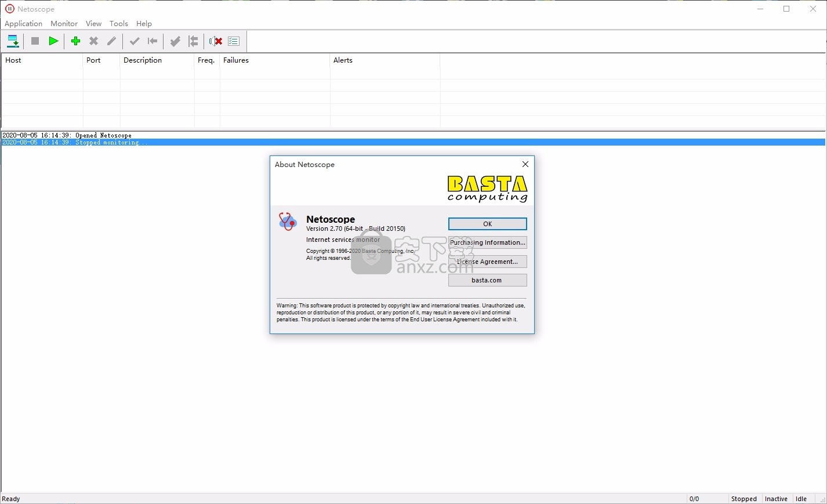Click the 'Inactive' status bar entry
Viewport: 827px width, 504px height.
coord(776,499)
